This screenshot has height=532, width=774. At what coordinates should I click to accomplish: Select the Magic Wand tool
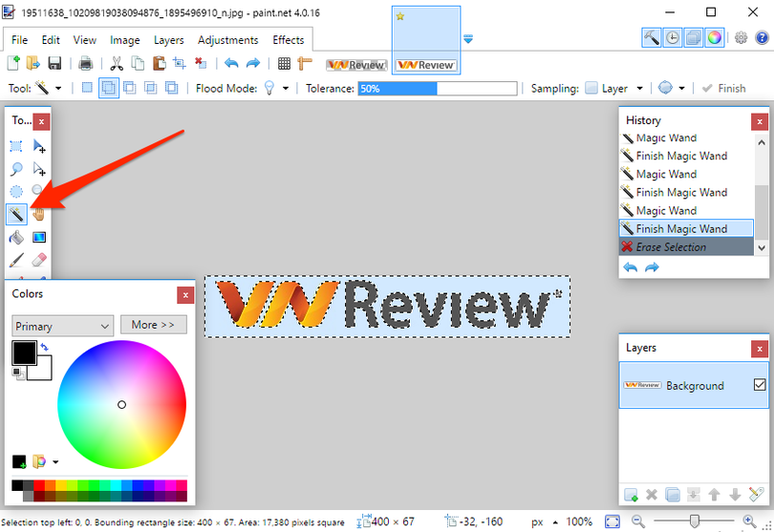point(16,213)
